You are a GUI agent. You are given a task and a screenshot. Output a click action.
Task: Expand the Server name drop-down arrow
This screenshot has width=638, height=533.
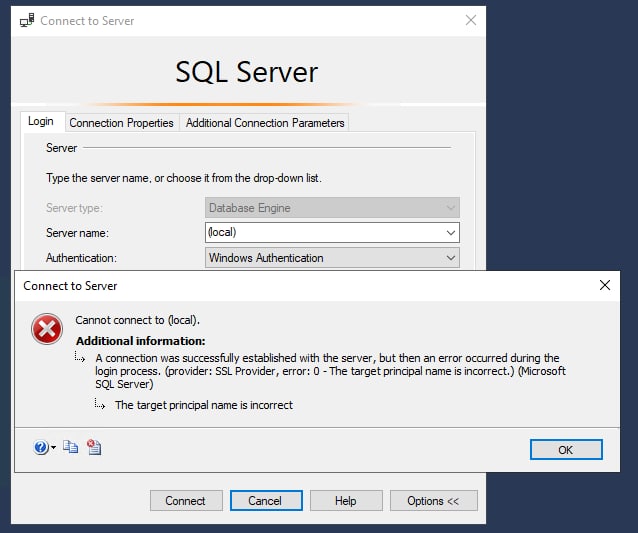coord(450,233)
